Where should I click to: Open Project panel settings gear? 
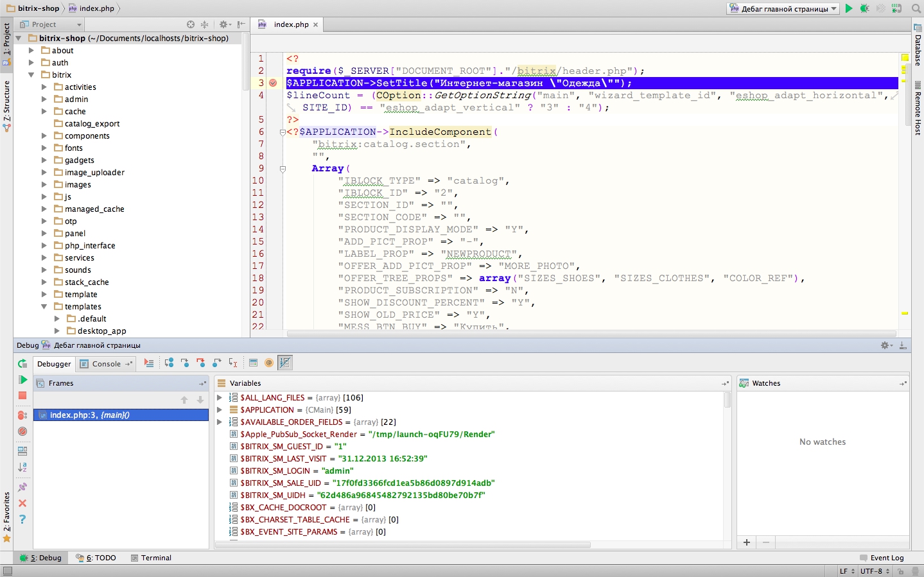(x=224, y=24)
